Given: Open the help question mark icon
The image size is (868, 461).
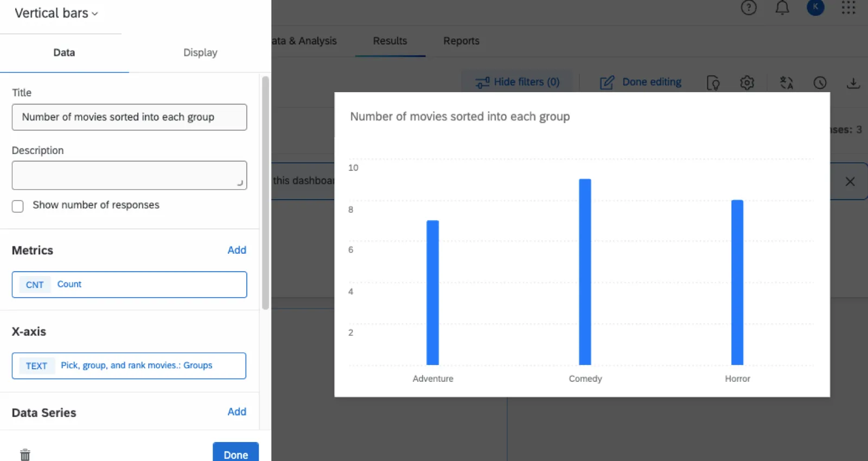Looking at the screenshot, I should (749, 8).
